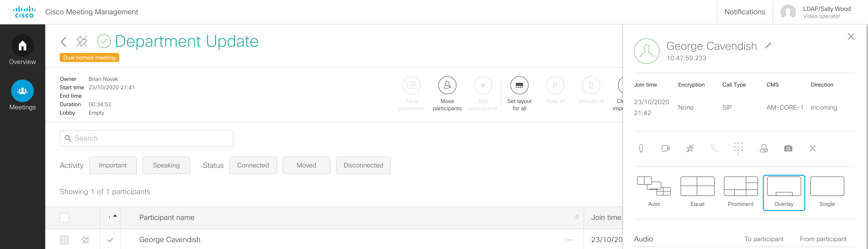The image size is (868, 249).
Task: Click the participant Search field
Action: (147, 138)
